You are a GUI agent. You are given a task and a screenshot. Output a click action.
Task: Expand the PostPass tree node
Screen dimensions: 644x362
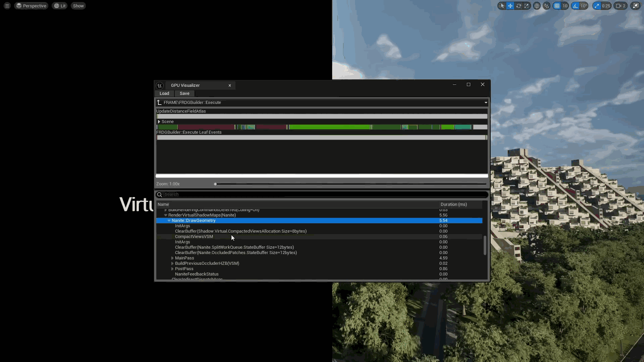coord(172,269)
